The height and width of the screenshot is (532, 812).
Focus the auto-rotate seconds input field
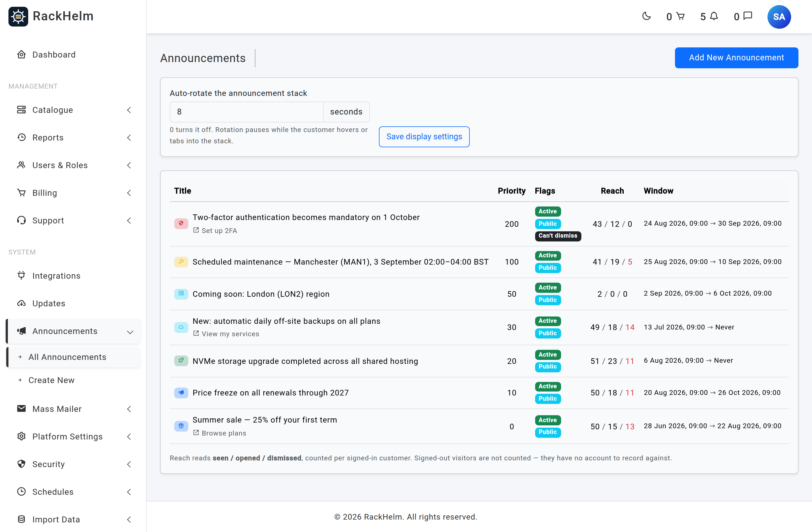(x=246, y=112)
